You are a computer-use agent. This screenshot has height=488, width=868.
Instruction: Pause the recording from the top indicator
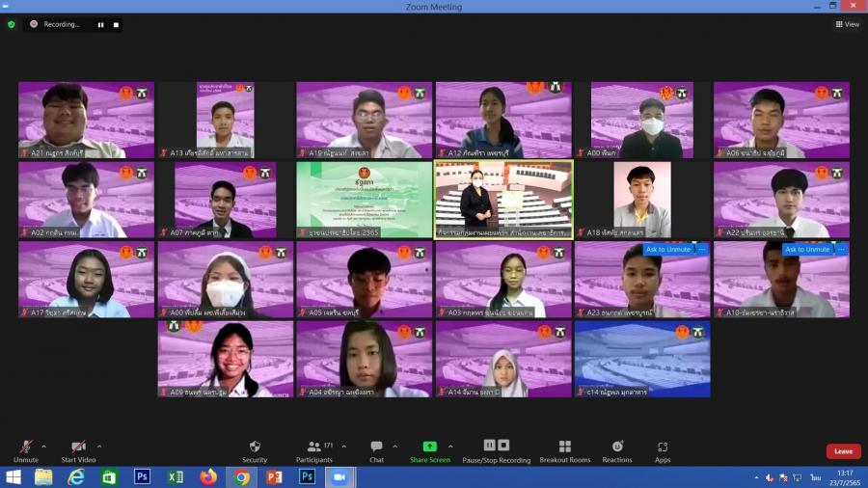[100, 25]
